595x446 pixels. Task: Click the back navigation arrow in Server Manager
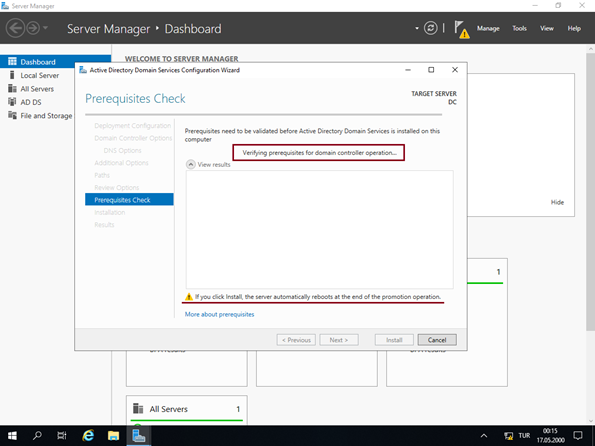coord(16,28)
